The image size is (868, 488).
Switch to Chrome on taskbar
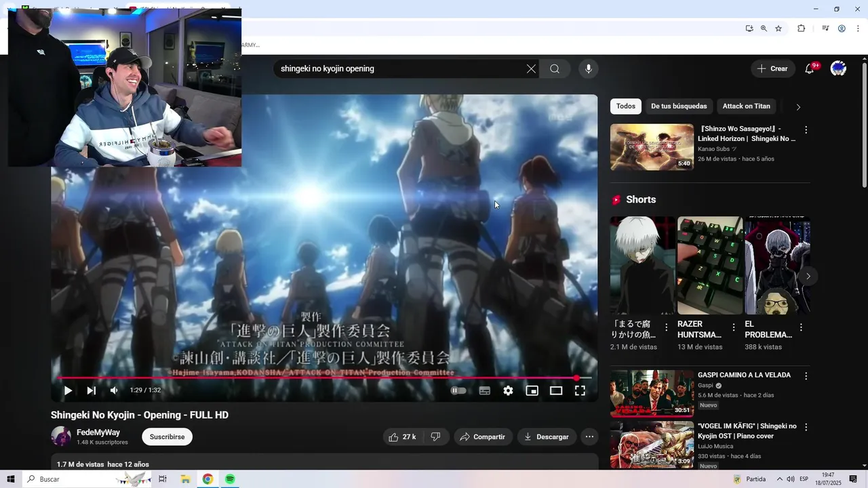pos(208,479)
